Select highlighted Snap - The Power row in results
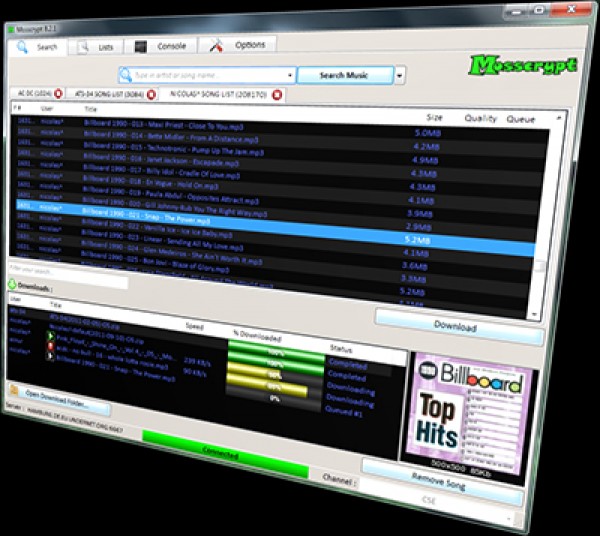This screenshot has height=536, width=600. pyautogui.click(x=276, y=226)
